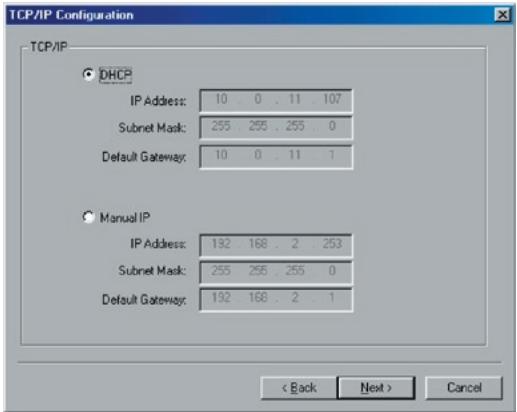Image resolution: width=517 pixels, height=412 pixels.
Task: Click the IP Address label under DHCP
Action: pyautogui.click(x=158, y=101)
